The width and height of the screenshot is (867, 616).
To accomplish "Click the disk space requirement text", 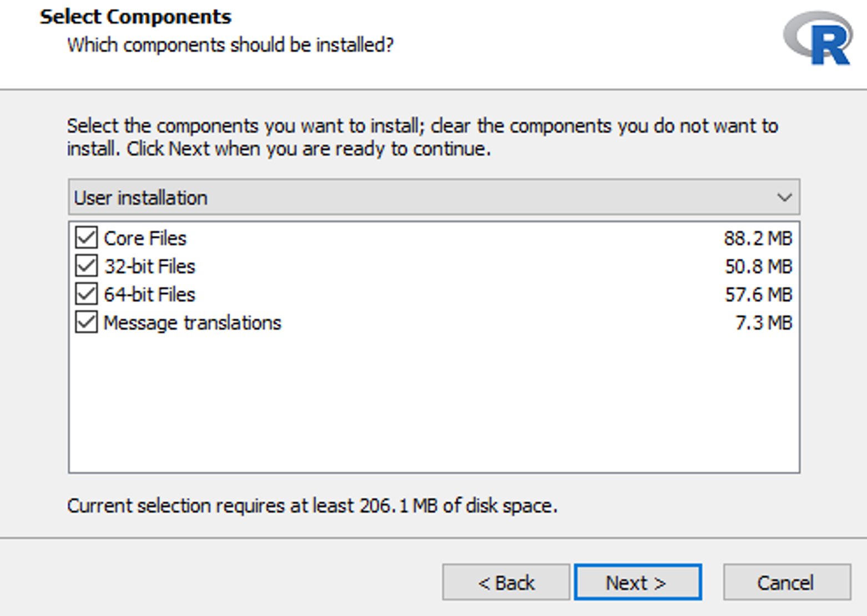I will click(312, 505).
